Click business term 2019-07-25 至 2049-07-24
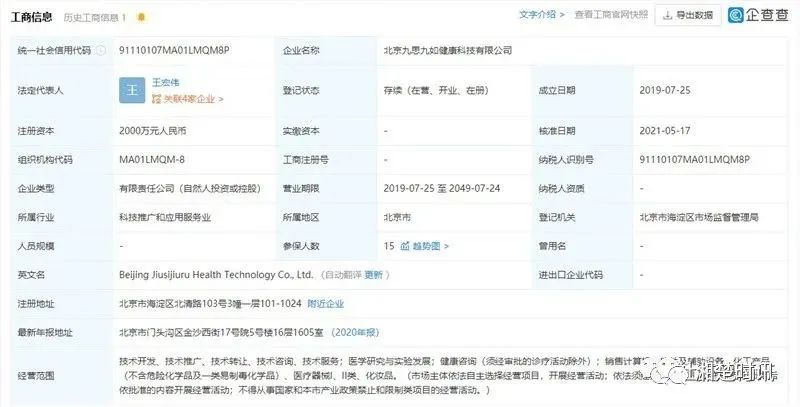 442,188
